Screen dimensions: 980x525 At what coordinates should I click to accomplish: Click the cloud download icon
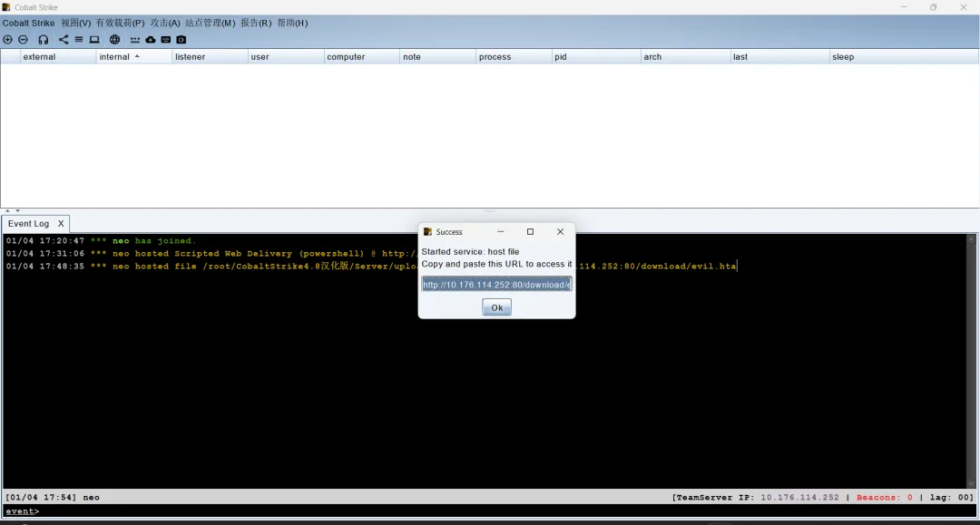tap(151, 39)
